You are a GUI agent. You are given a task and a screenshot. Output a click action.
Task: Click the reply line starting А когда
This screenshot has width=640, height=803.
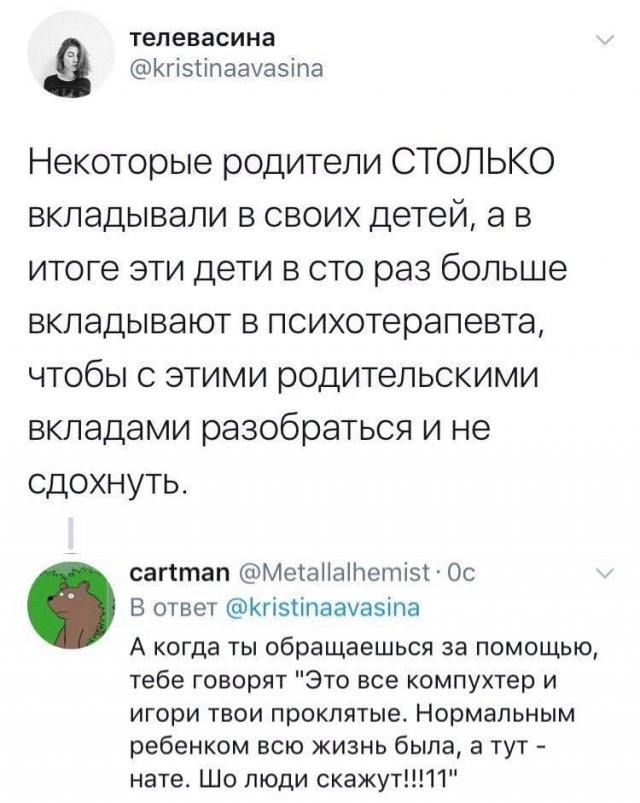coord(365,642)
